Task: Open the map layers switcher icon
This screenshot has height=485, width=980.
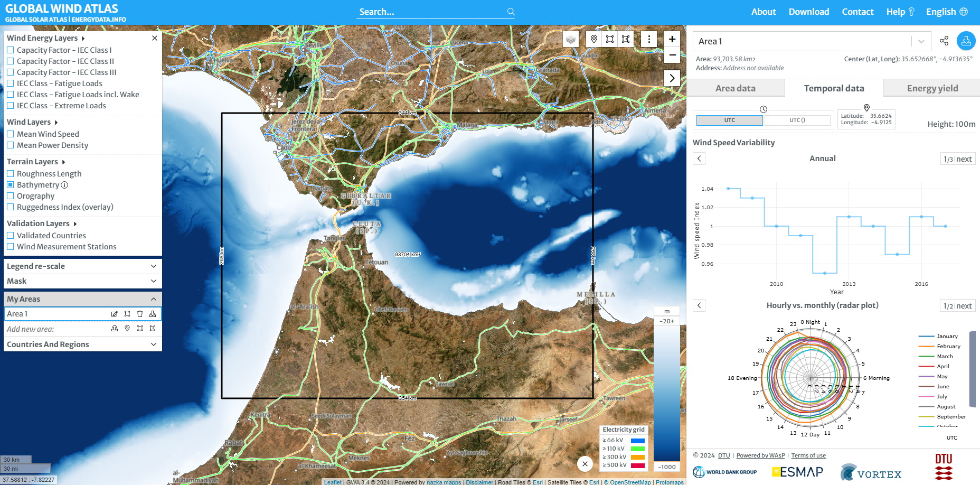Action: point(570,39)
